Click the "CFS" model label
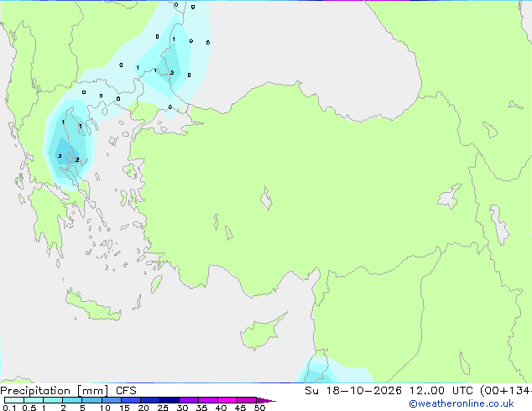Viewport: 532px width, 411px height. 126,391
